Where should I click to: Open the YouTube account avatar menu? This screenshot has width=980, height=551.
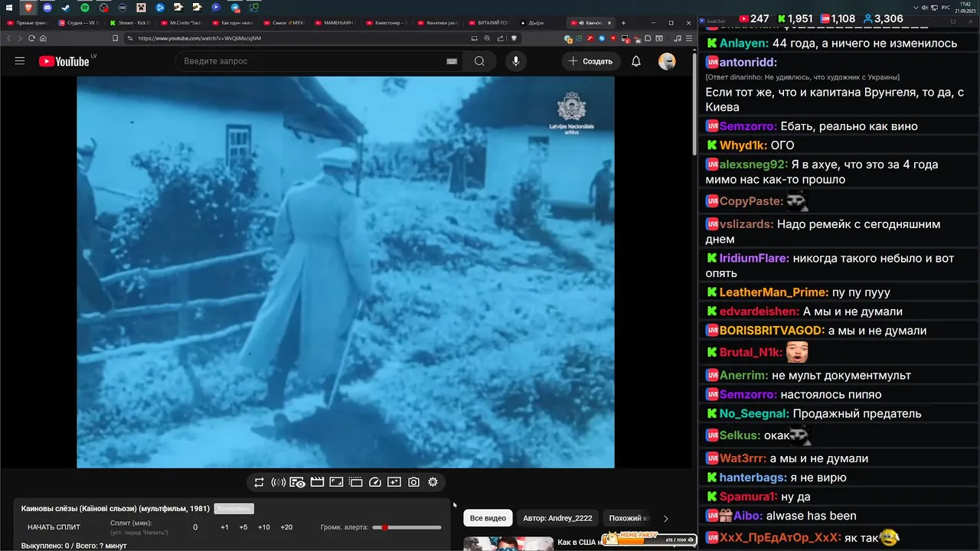pyautogui.click(x=667, y=61)
